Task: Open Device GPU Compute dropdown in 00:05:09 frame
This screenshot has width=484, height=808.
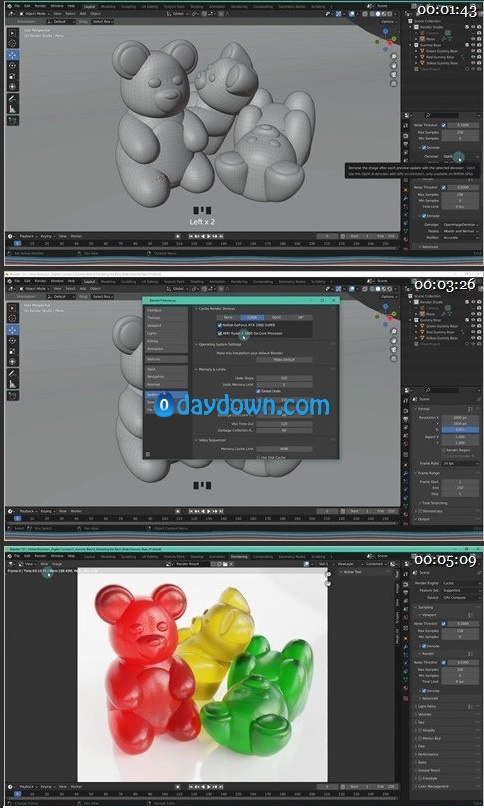Action: (x=460, y=597)
